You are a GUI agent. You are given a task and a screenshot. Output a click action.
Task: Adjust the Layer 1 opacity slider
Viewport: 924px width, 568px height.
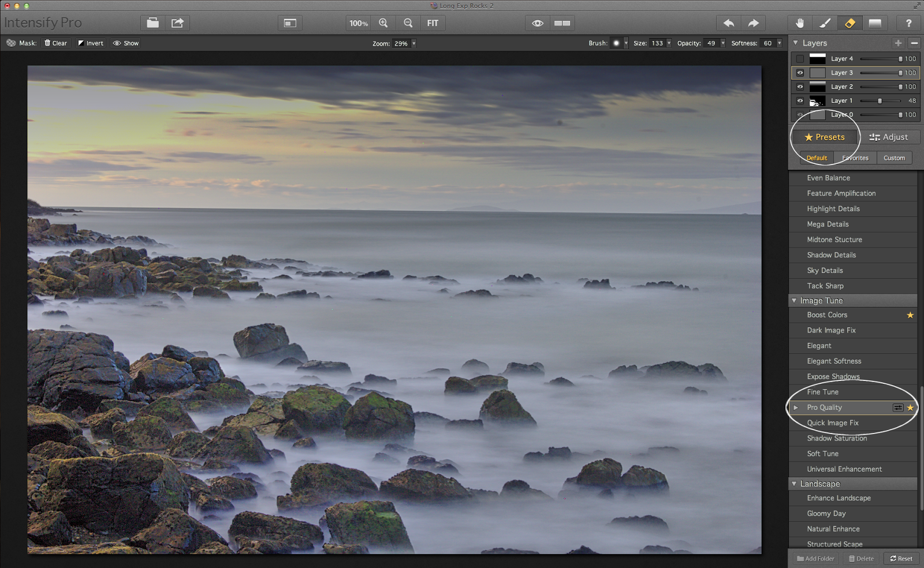pos(880,101)
